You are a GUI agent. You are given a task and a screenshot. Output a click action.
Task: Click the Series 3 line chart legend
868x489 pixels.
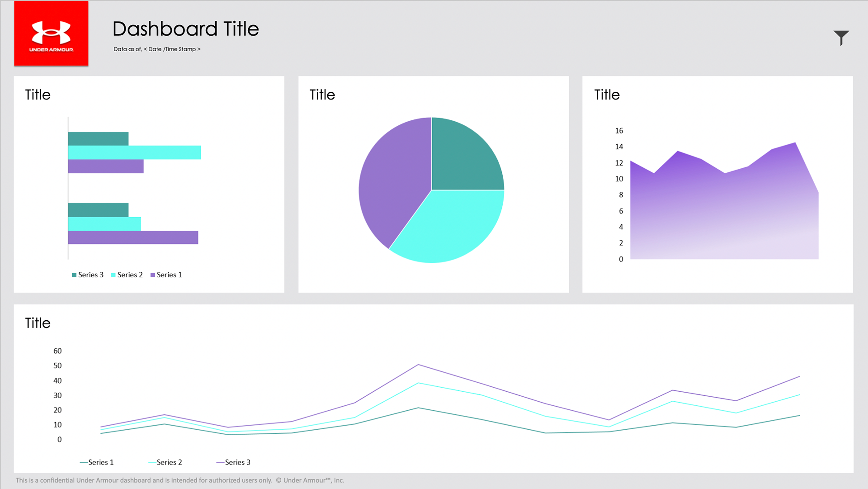[x=233, y=462]
